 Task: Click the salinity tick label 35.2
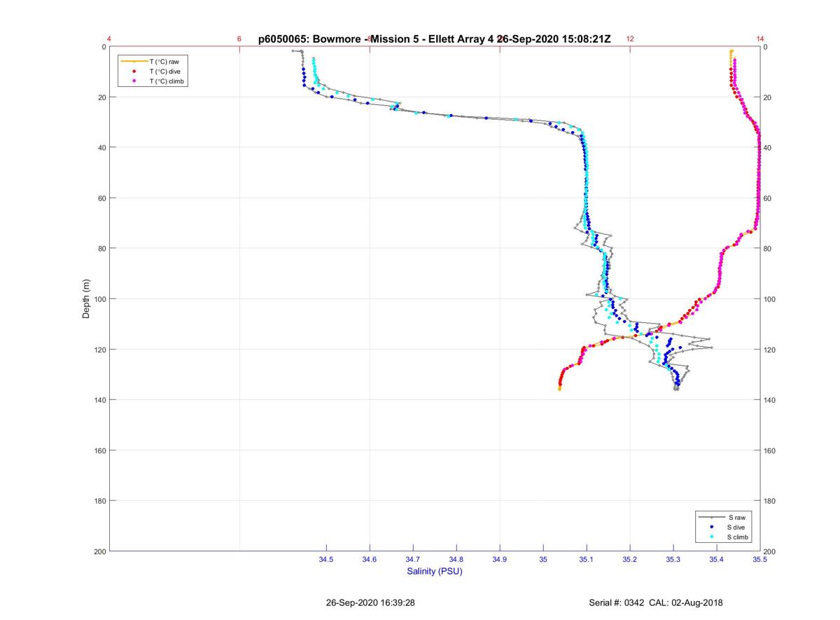pos(630,559)
